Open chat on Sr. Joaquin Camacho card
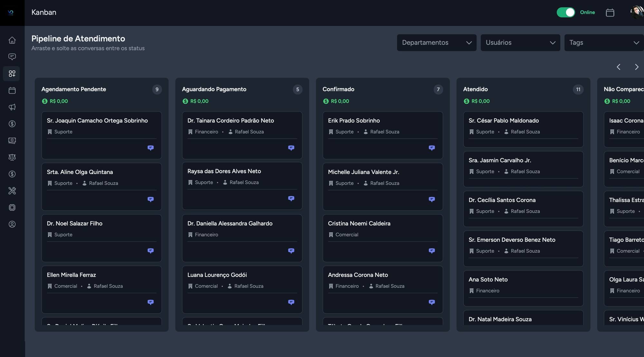The width and height of the screenshot is (644, 357). click(150, 148)
